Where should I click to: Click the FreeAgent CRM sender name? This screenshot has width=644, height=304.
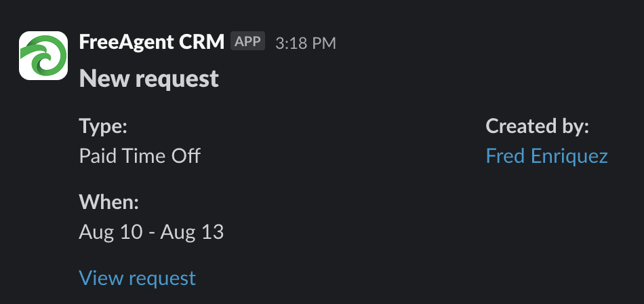tap(152, 42)
